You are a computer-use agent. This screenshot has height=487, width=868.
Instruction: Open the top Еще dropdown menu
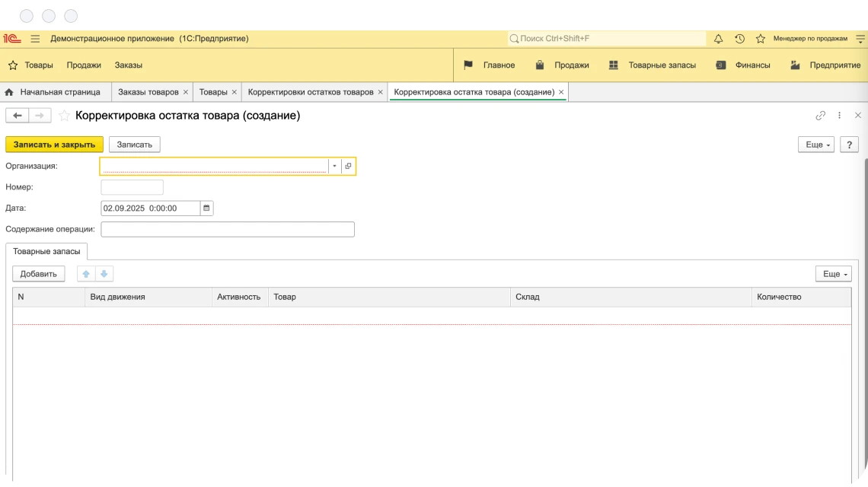tap(815, 145)
